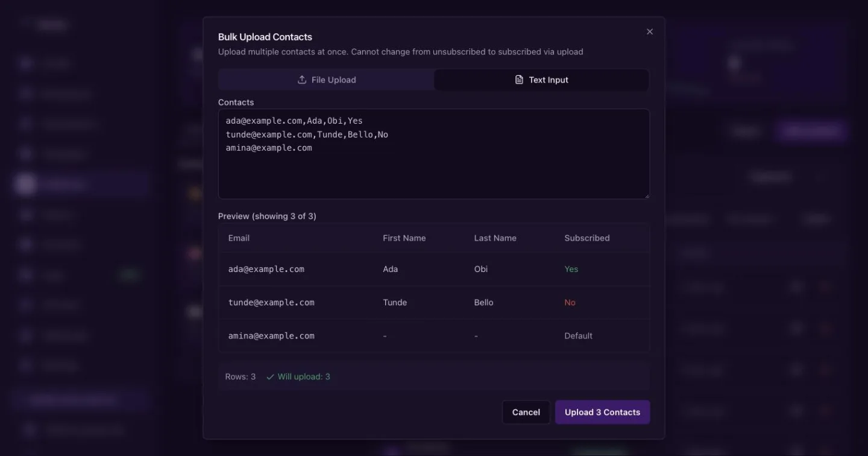Viewport: 868px width, 456px height.
Task: Click the document icon on Text Input
Action: (519, 80)
